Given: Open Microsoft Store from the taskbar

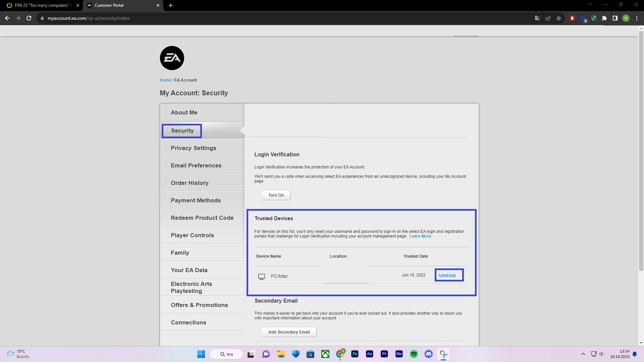Looking at the screenshot, I should pyautogui.click(x=311, y=354).
